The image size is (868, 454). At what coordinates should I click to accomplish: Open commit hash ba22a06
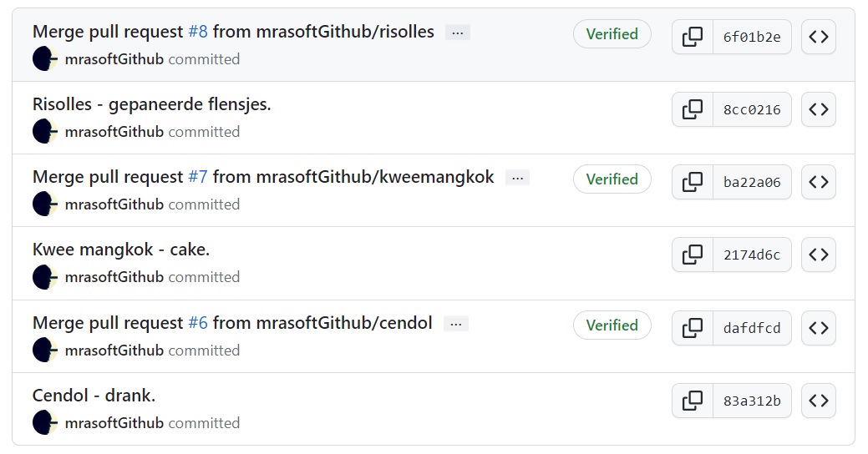tap(752, 182)
